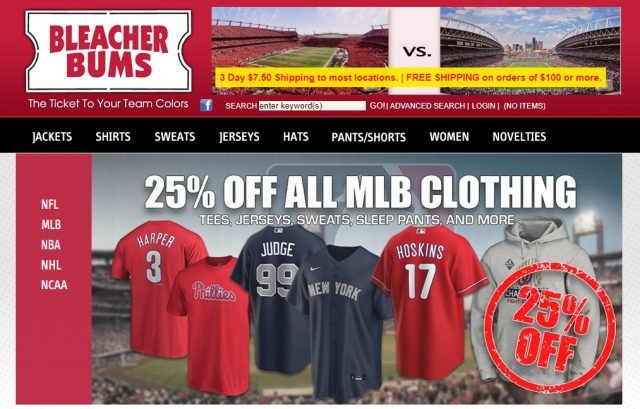640x409 pixels.
Task: Open the Shirts menu
Action: point(113,136)
